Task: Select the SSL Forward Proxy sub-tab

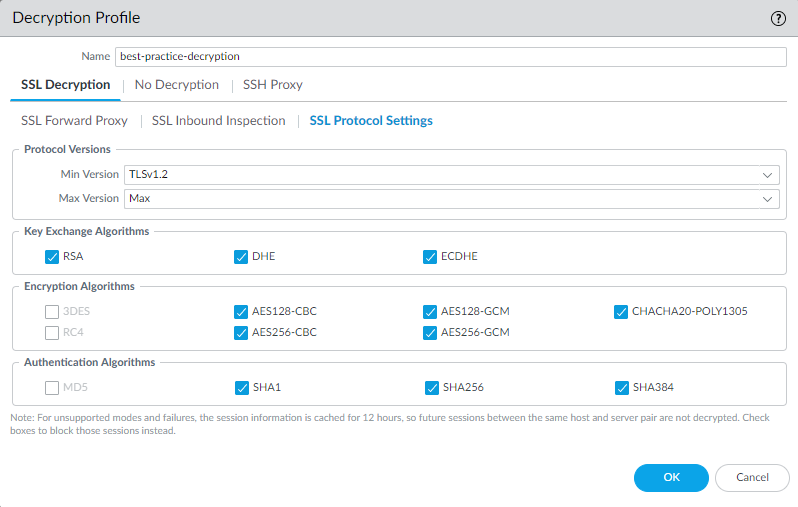Action: click(x=74, y=121)
